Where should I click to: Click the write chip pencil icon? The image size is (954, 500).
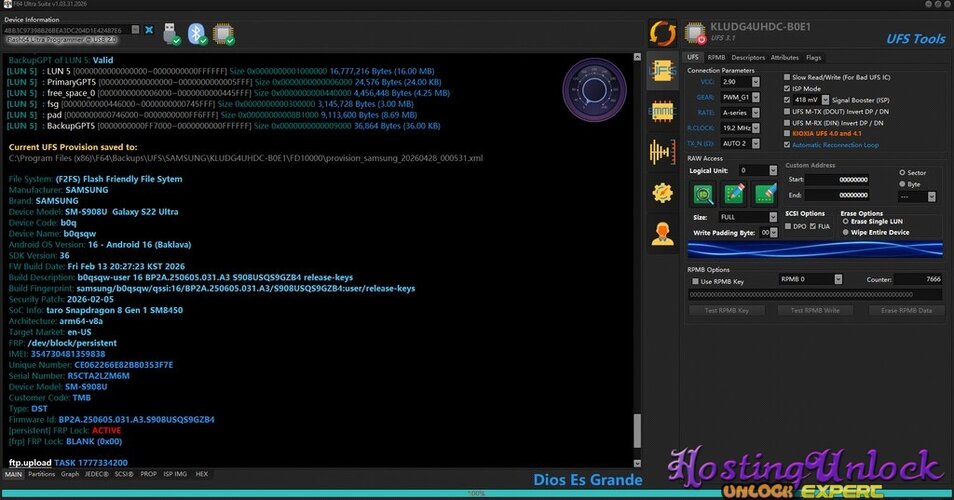pyautogui.click(x=734, y=194)
